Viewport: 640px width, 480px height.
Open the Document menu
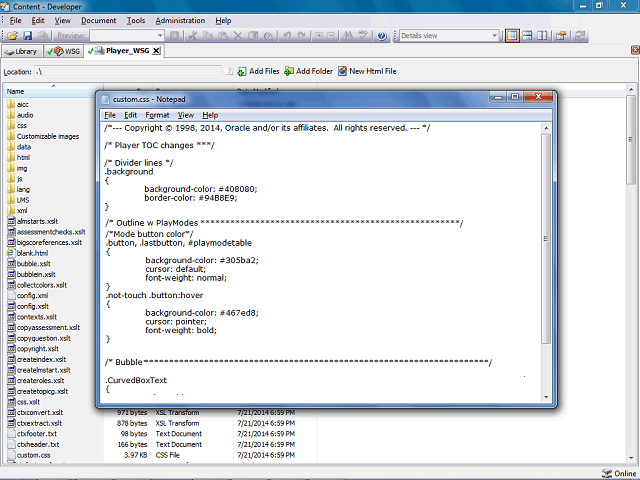98,20
